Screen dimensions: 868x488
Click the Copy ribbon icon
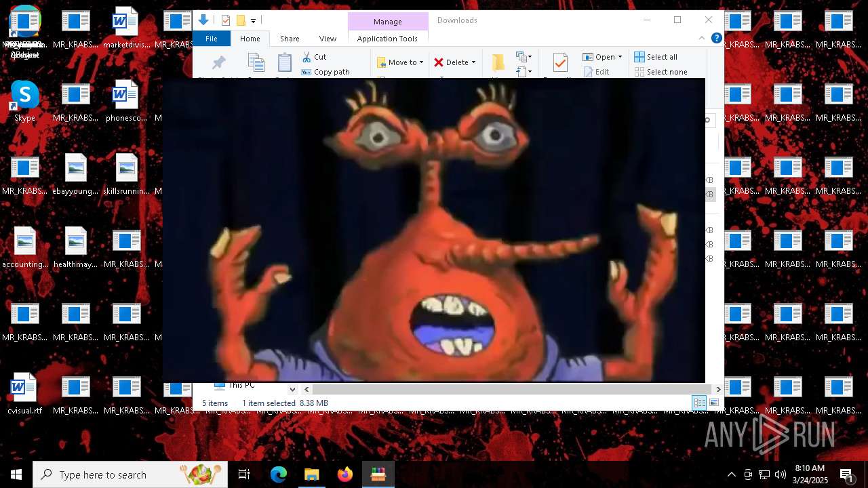point(256,64)
